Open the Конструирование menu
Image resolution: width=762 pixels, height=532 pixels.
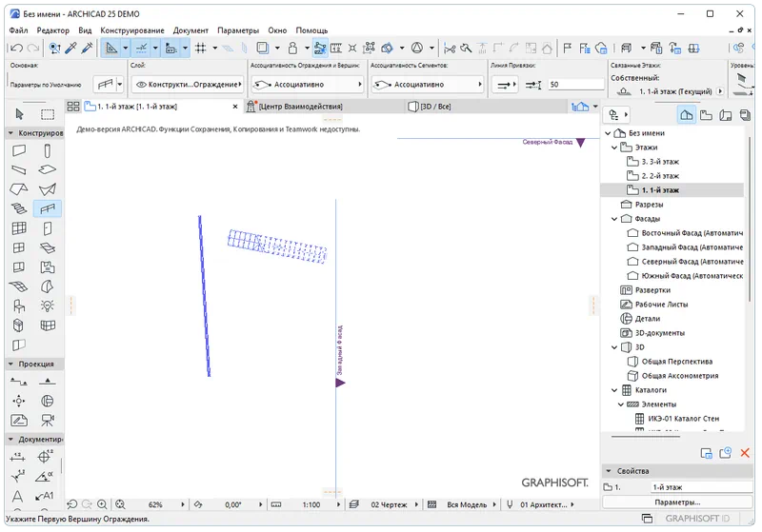point(131,30)
